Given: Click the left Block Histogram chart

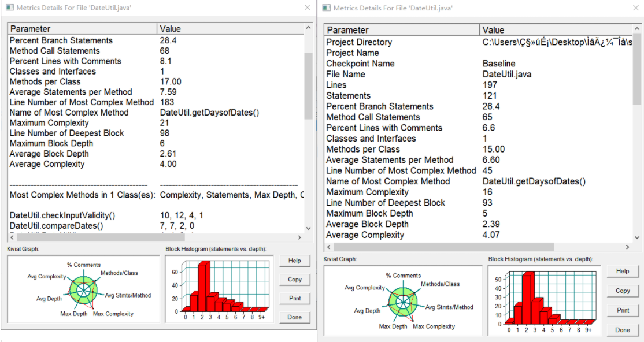Looking at the screenshot, I should (219, 289).
